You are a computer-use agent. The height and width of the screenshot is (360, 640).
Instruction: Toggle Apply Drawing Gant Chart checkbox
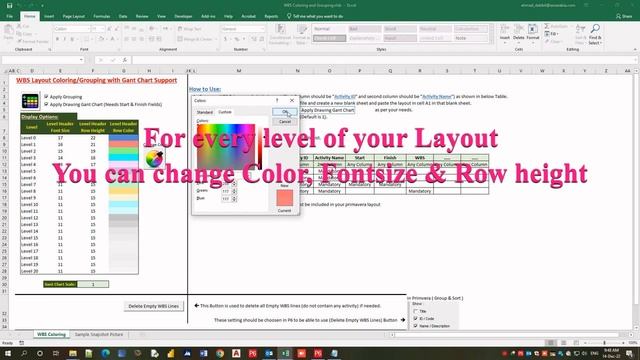tap(46, 104)
